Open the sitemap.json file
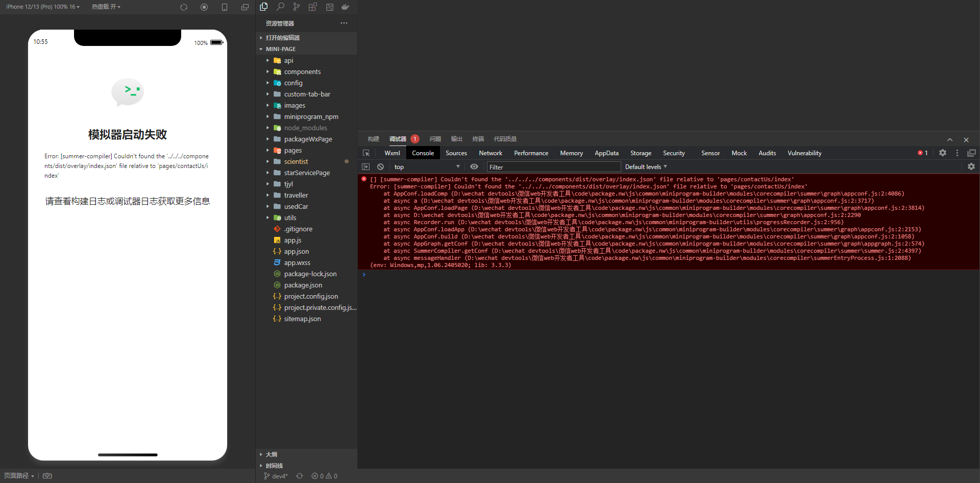The image size is (980, 483). coord(306,319)
